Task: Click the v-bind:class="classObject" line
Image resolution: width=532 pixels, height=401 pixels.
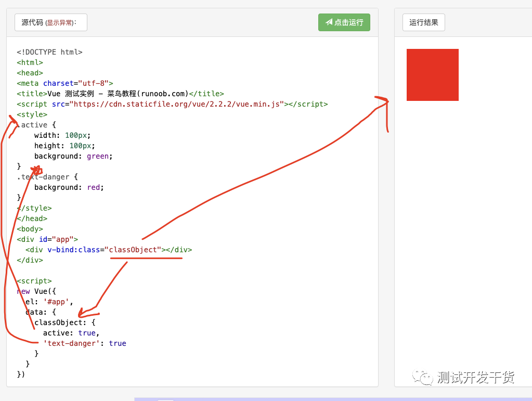Action: pyautogui.click(x=109, y=250)
